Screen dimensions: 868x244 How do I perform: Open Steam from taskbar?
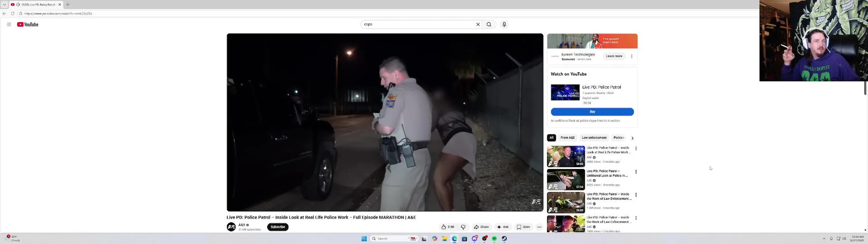click(x=504, y=239)
